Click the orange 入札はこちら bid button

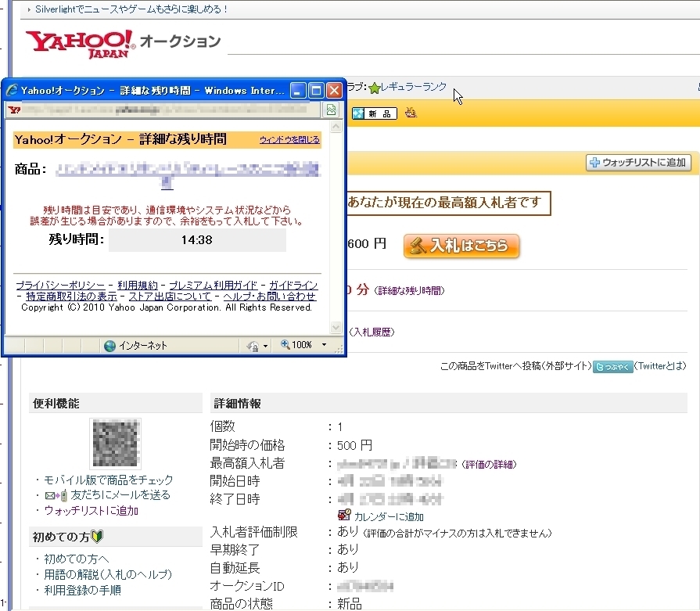point(461,246)
